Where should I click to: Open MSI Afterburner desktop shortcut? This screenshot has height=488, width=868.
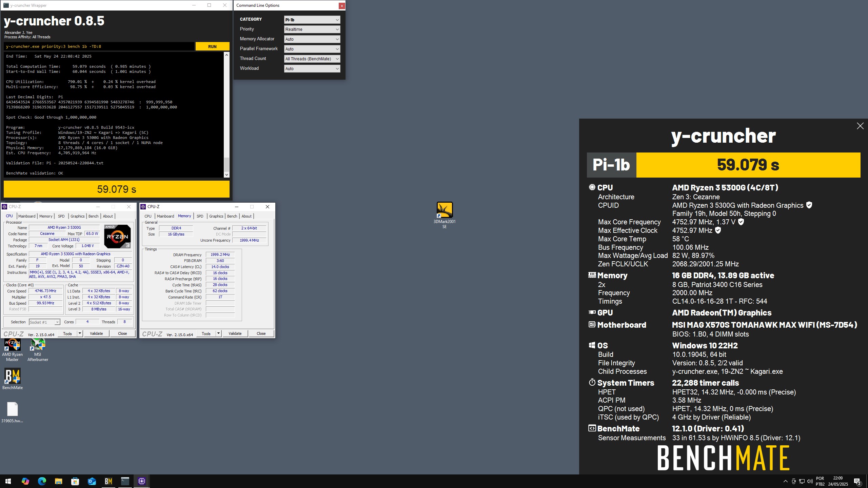tap(38, 350)
